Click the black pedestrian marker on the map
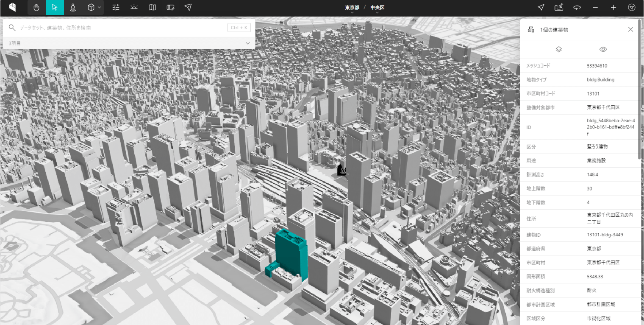 (342, 170)
